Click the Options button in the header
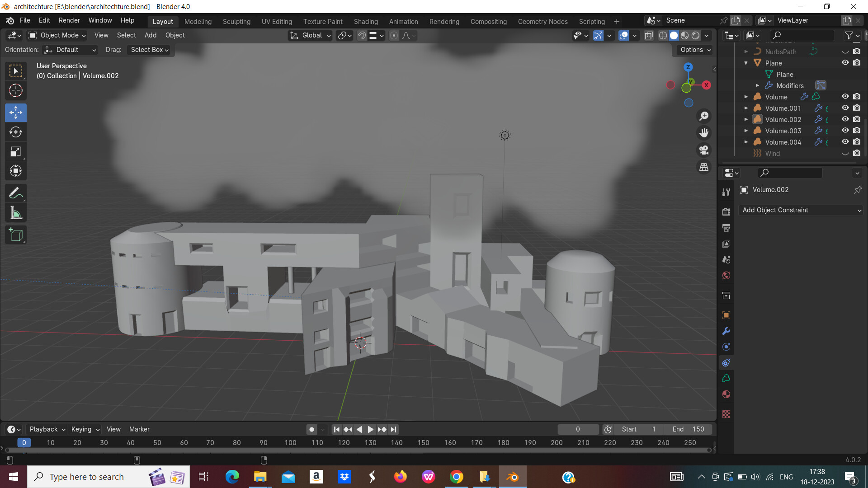Image resolution: width=868 pixels, height=488 pixels. 693,50
